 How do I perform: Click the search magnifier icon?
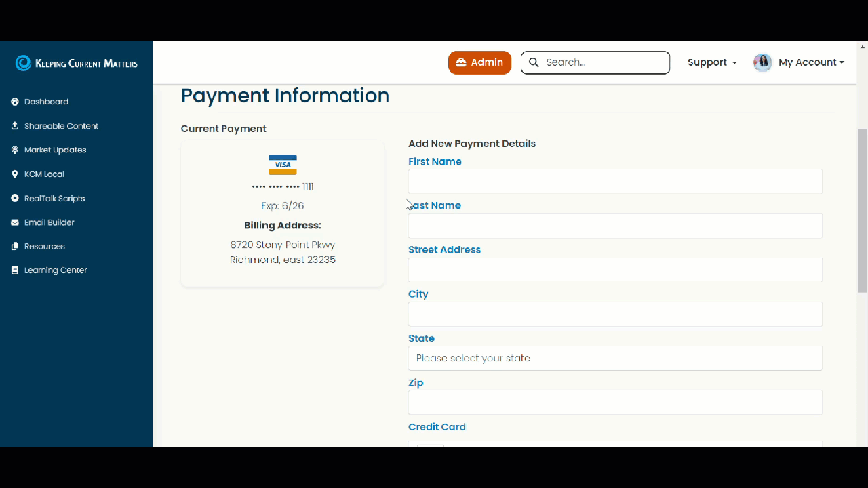534,62
